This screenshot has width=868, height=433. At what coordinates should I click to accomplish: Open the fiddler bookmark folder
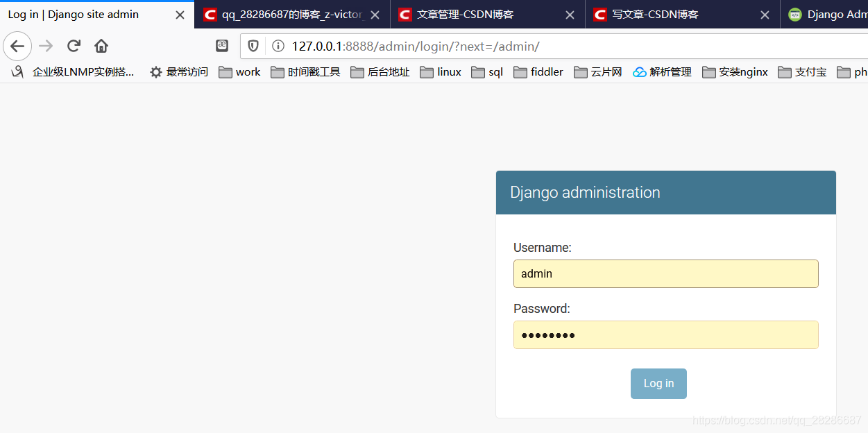[x=538, y=71]
